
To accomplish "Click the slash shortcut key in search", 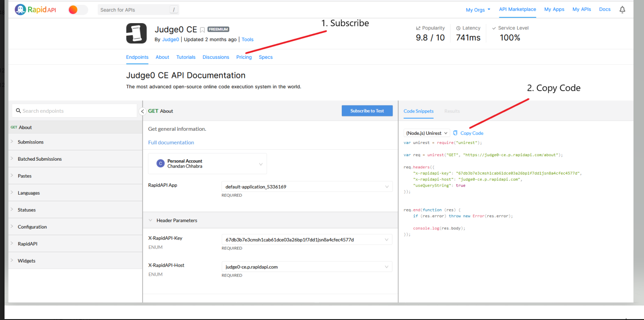I will [174, 10].
